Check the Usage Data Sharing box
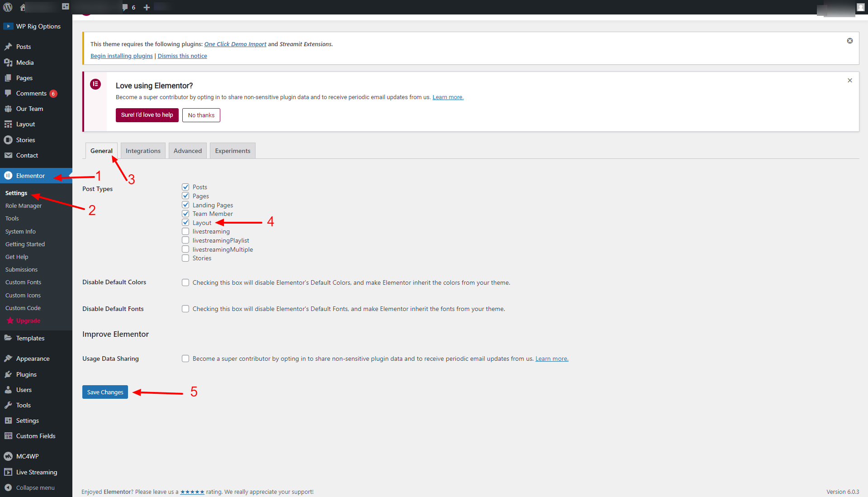Image resolution: width=868 pixels, height=497 pixels. [x=185, y=358]
